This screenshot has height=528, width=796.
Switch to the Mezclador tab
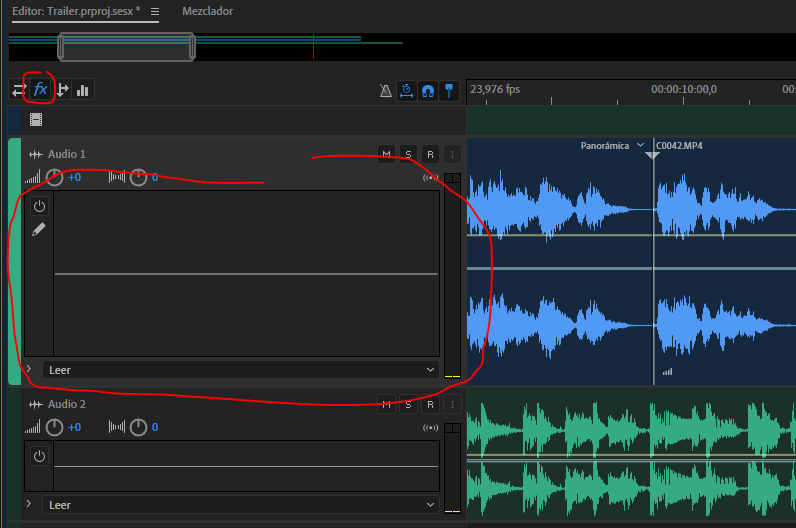point(208,11)
